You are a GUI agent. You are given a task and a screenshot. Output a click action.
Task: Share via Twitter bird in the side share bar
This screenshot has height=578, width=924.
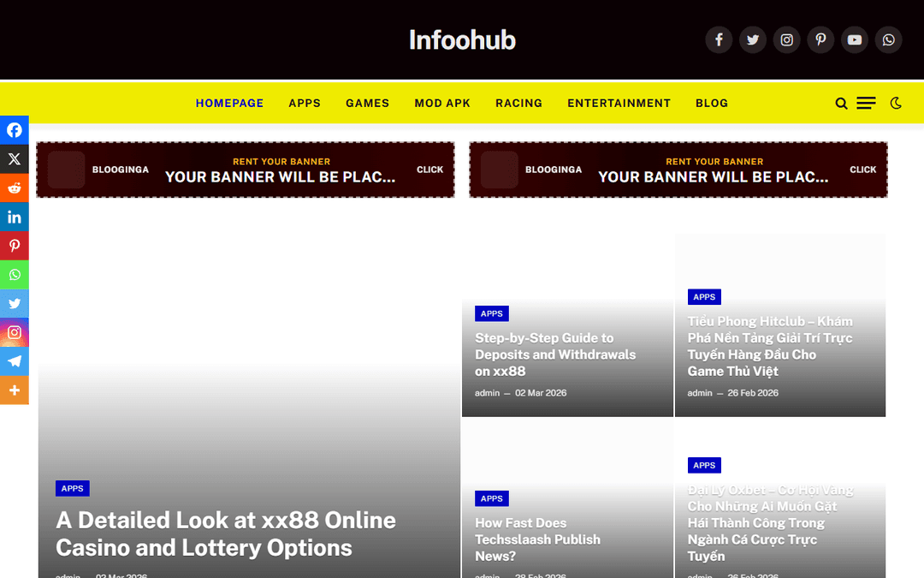click(x=15, y=304)
